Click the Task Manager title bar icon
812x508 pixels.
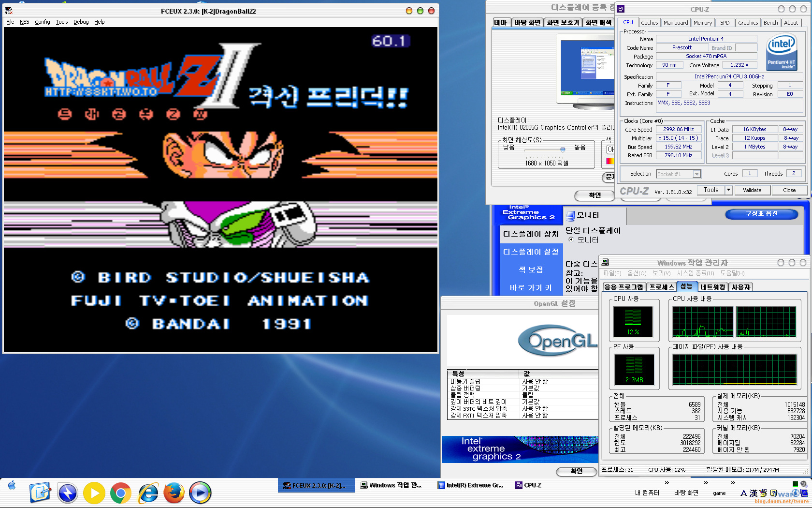pyautogui.click(x=606, y=263)
